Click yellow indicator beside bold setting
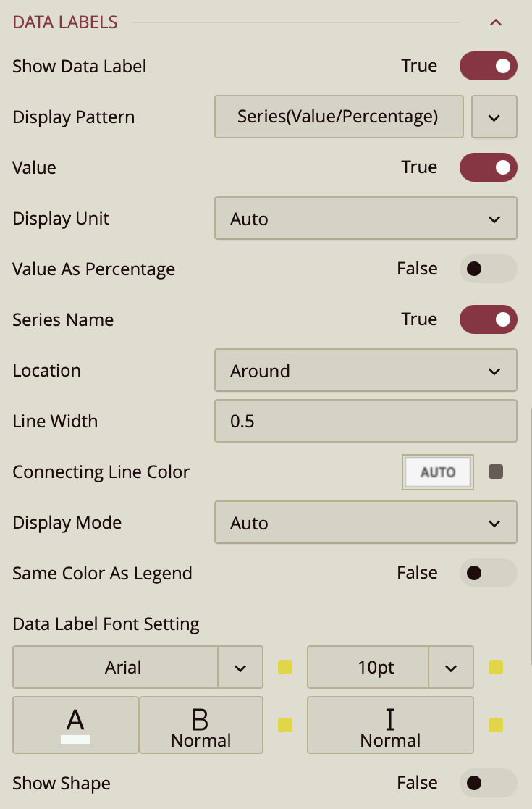The height and width of the screenshot is (809, 532). (x=285, y=725)
